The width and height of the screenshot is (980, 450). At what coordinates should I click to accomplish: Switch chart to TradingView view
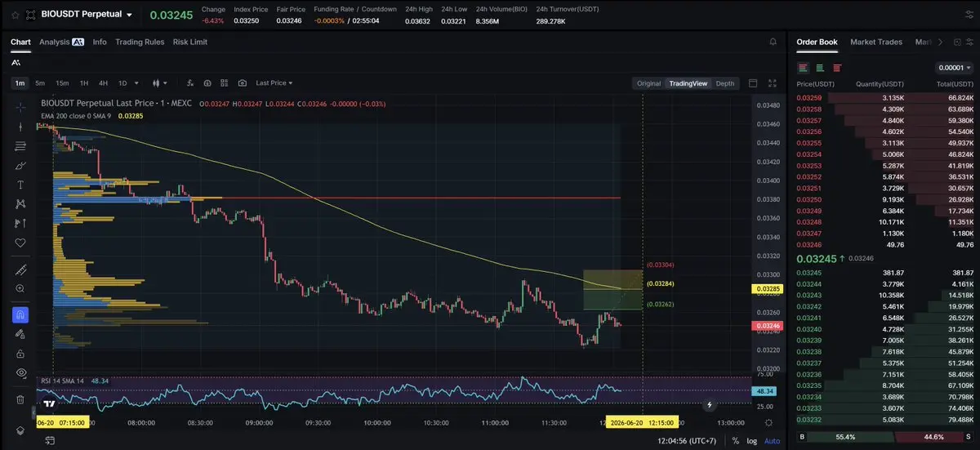coord(688,83)
